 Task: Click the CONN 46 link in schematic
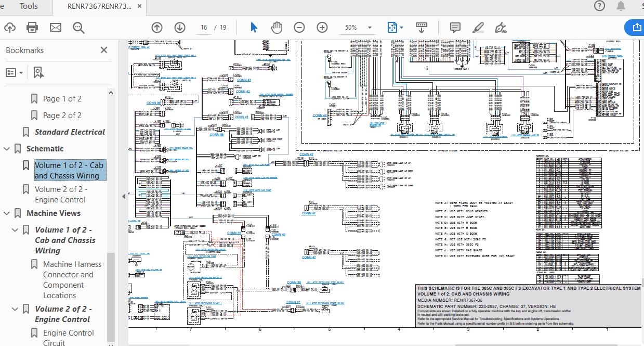(320, 116)
